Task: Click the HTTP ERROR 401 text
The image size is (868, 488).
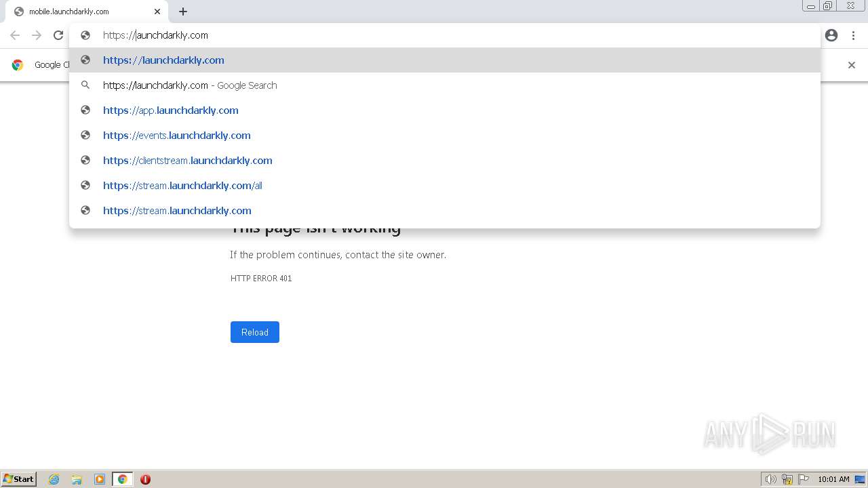Action: pos(261,279)
